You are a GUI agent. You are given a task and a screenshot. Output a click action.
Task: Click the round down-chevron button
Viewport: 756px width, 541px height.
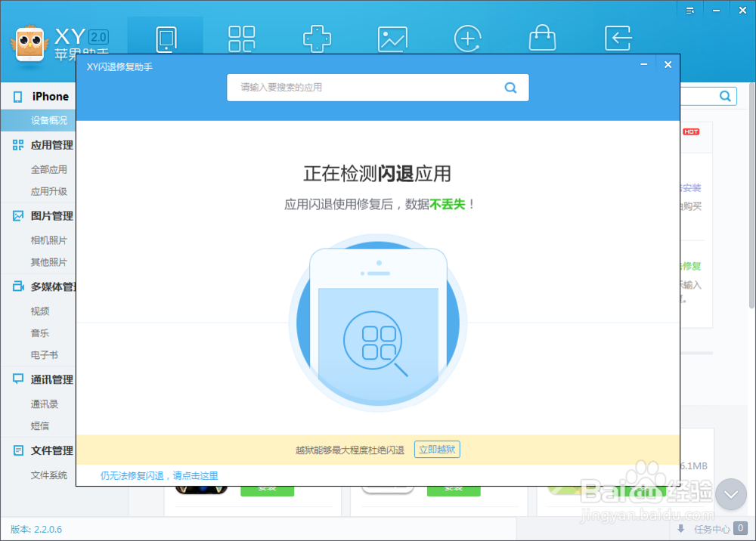(731, 494)
